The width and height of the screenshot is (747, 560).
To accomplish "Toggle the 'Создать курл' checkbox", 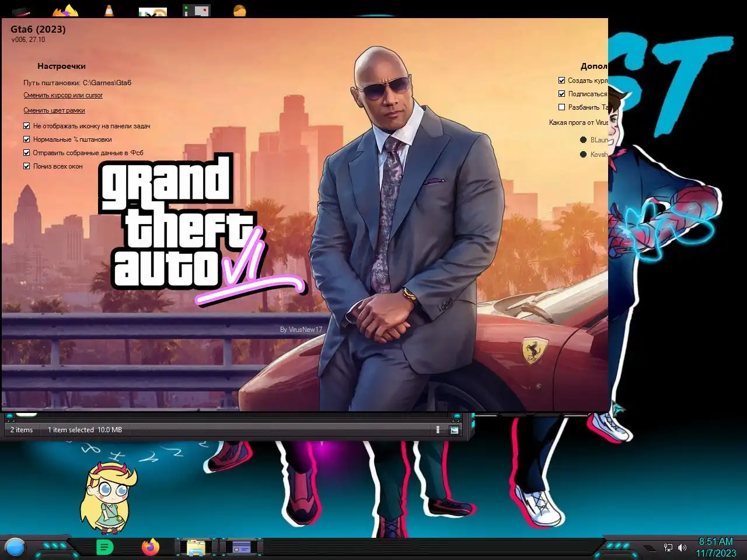I will 561,80.
